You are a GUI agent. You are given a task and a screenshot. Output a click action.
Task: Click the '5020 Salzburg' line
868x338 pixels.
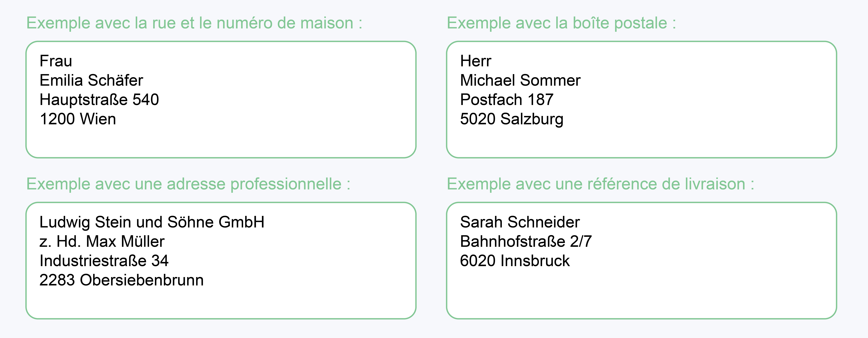(512, 119)
